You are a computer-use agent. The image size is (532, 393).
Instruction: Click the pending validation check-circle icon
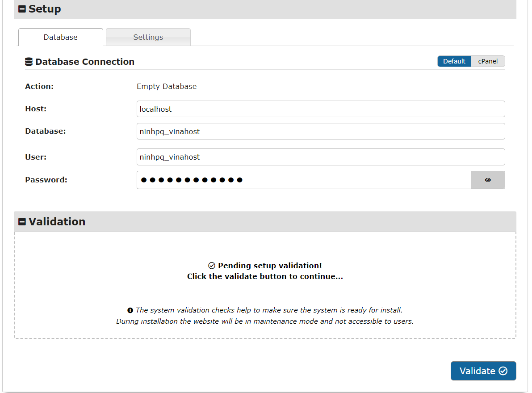[212, 266]
